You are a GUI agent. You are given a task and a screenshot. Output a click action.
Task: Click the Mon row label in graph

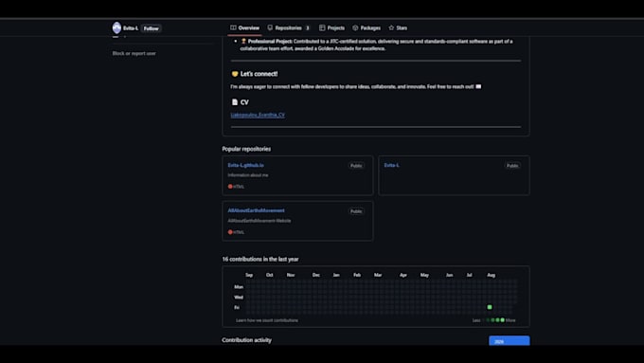(239, 287)
